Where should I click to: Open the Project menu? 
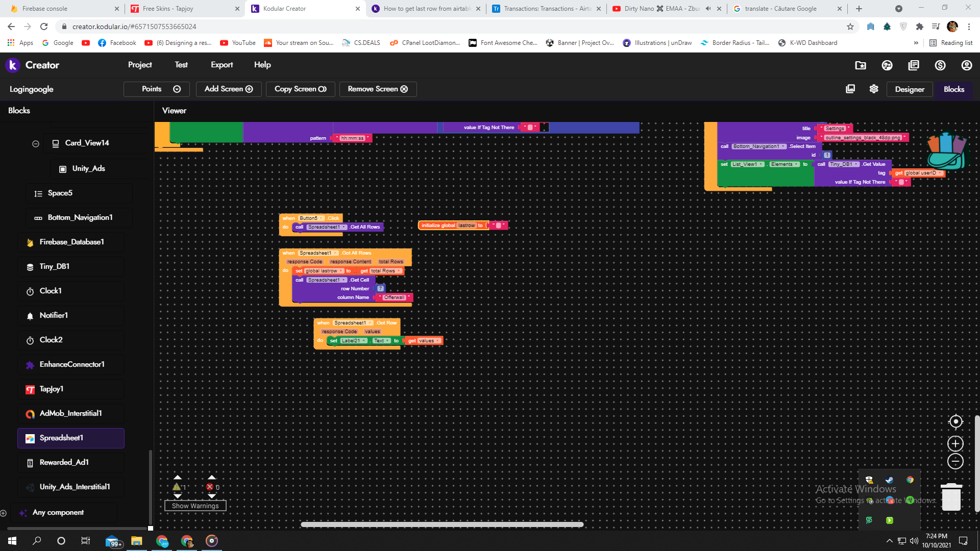(x=140, y=65)
